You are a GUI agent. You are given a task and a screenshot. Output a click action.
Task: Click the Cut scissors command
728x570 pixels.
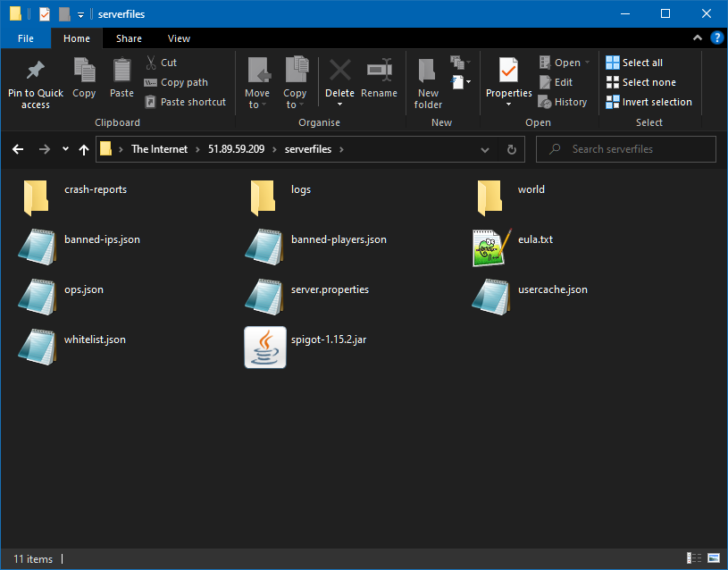[x=161, y=63]
